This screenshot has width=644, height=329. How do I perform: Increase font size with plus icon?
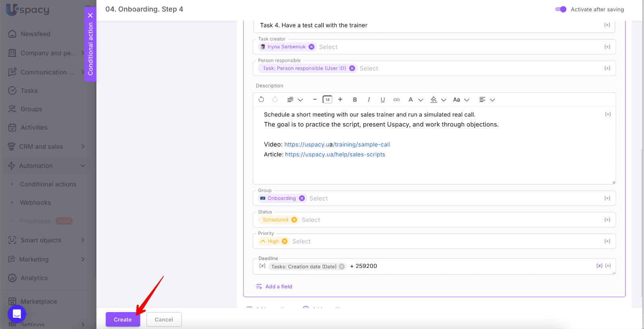tap(340, 99)
